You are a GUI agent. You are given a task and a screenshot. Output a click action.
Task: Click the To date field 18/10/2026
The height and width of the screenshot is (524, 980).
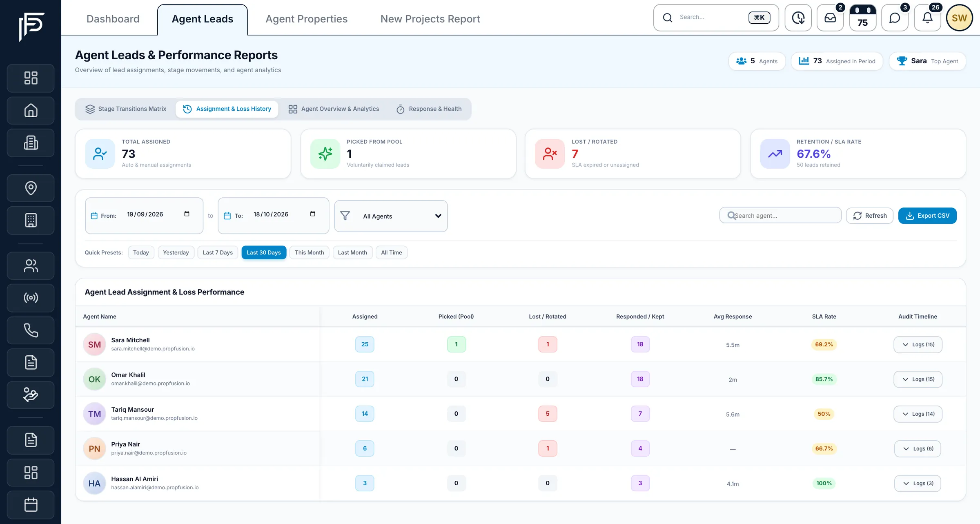(273, 216)
